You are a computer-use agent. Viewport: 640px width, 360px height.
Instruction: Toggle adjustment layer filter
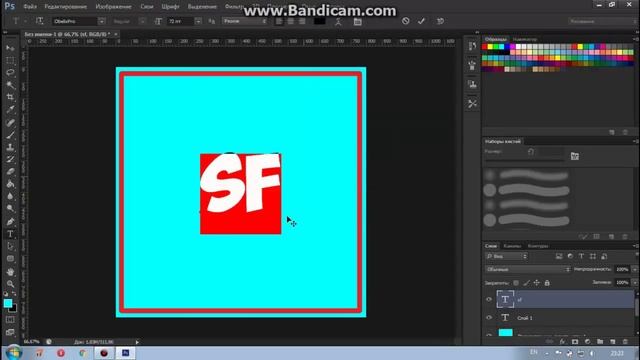pos(570,256)
